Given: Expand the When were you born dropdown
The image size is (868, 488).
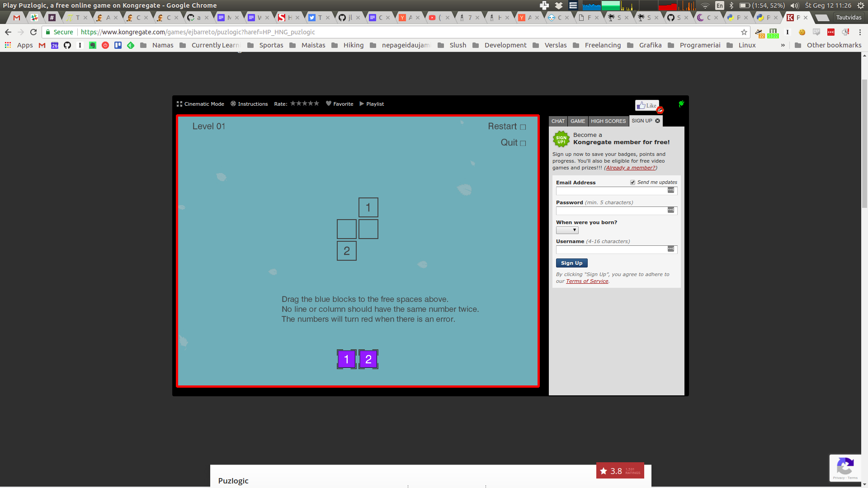Looking at the screenshot, I should (x=566, y=230).
